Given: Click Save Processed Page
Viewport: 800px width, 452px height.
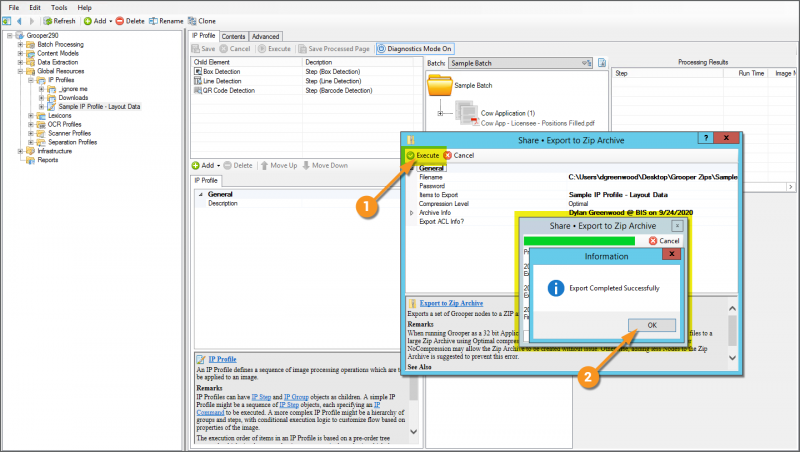Looking at the screenshot, I should tap(334, 49).
